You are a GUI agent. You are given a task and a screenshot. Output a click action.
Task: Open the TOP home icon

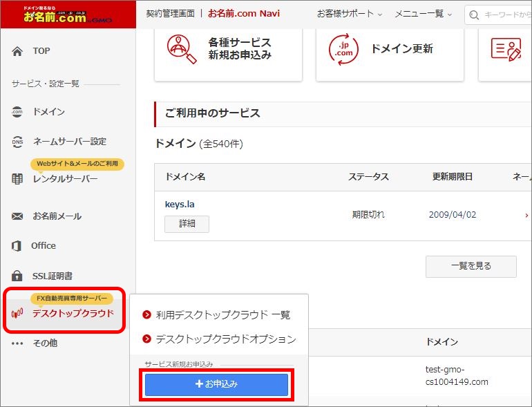[17, 51]
